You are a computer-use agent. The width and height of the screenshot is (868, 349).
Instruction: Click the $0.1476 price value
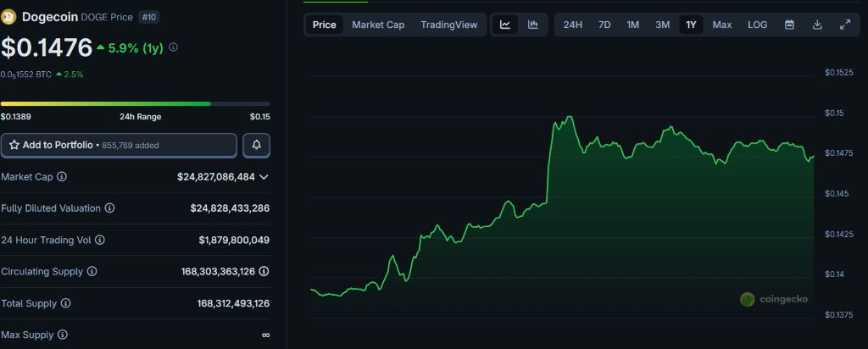(x=47, y=47)
